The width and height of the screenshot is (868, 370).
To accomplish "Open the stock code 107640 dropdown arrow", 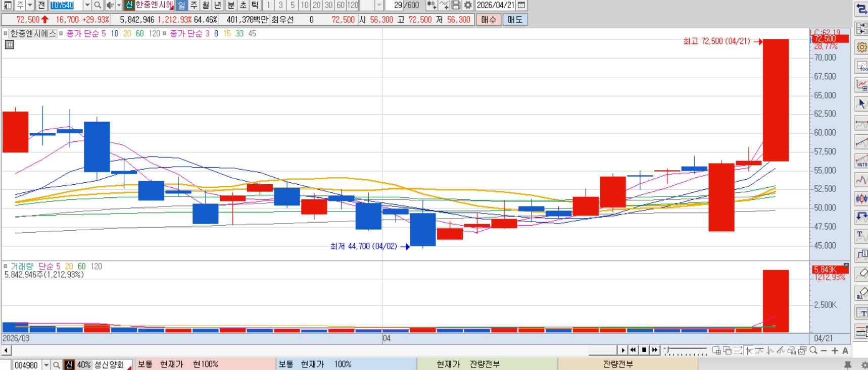I will (x=87, y=5).
